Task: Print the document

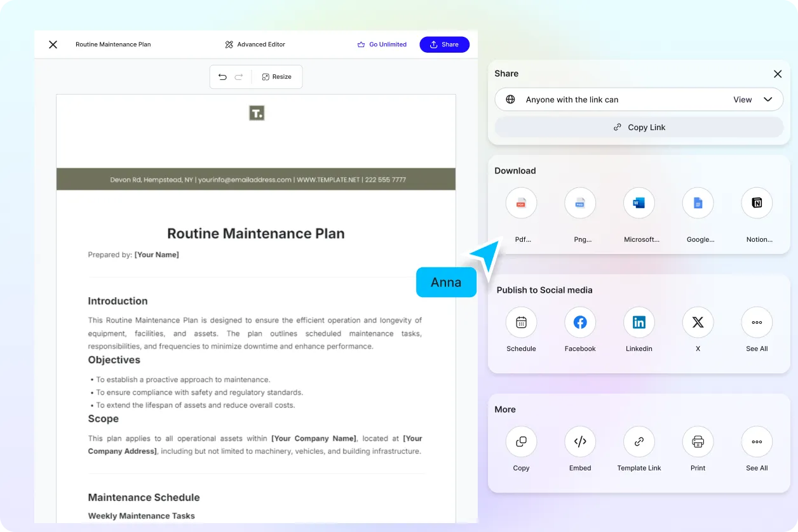Action: 698,442
